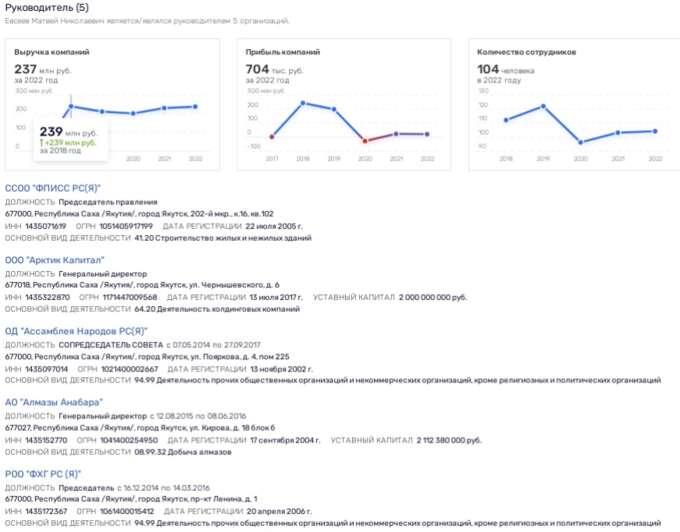Click the 2020 point on revenue chart

tap(133, 113)
